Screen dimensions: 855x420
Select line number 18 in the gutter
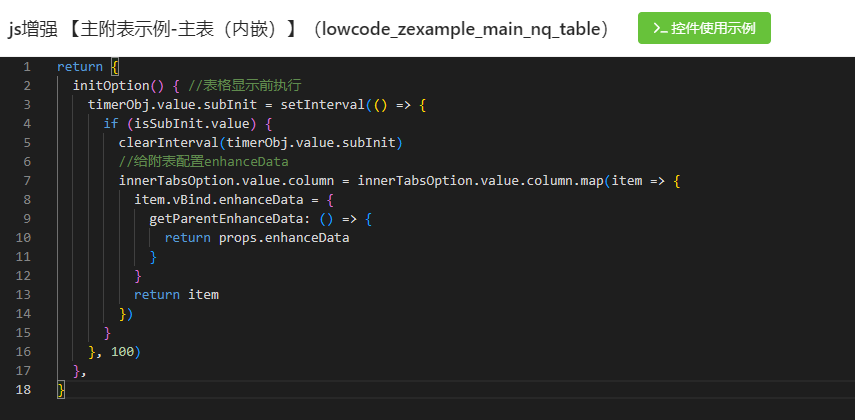24,390
